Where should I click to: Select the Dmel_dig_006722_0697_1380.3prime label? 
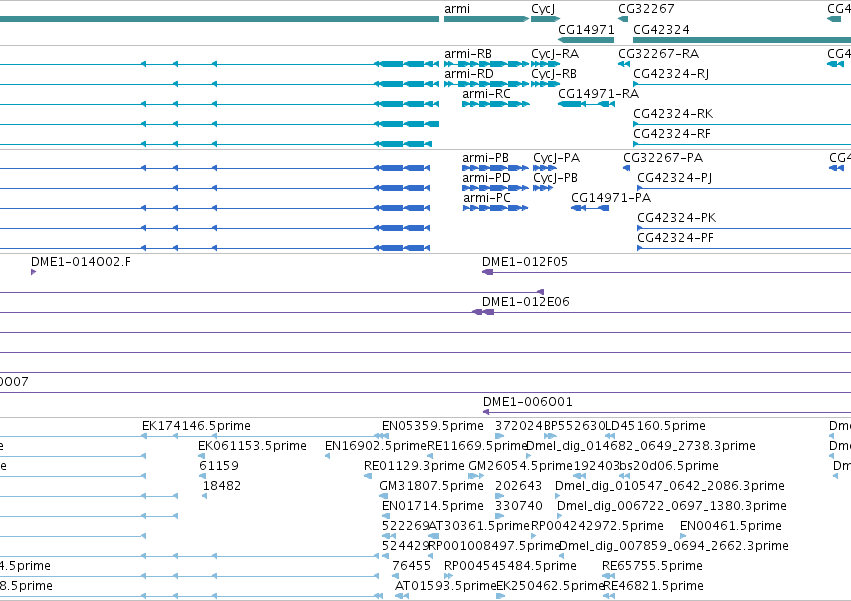(x=672, y=507)
